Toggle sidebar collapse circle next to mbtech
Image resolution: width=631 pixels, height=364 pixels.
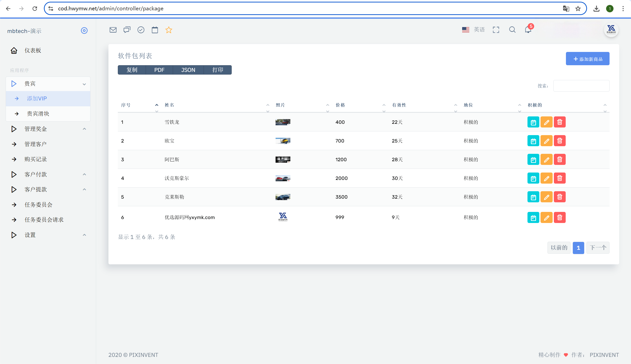84,31
